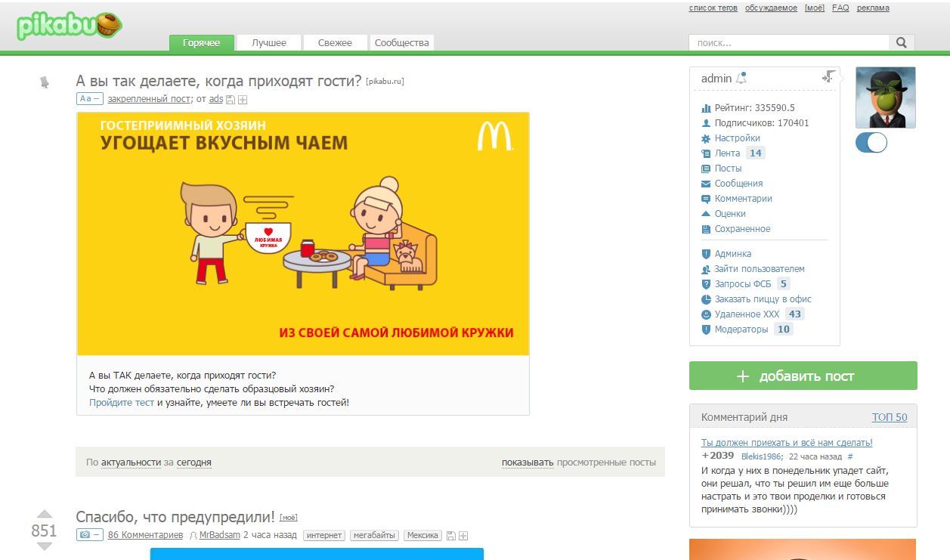
Task: Click the search input field
Action: [788, 43]
